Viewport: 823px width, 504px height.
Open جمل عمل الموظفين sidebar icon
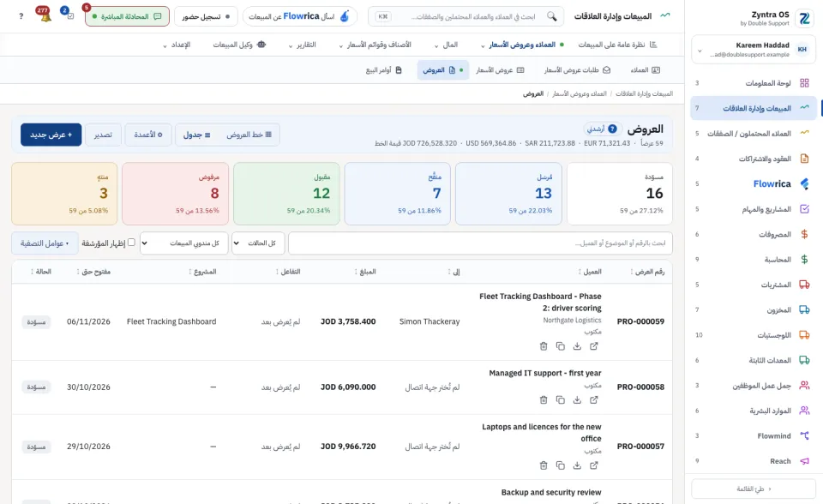(803, 386)
